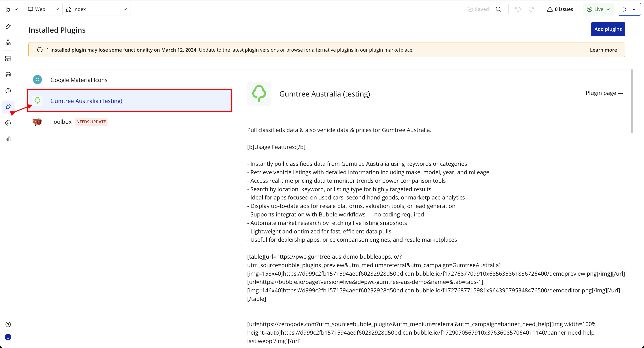Open the Plugin page link
Viewport: 644px width, 348px height.
(604, 93)
